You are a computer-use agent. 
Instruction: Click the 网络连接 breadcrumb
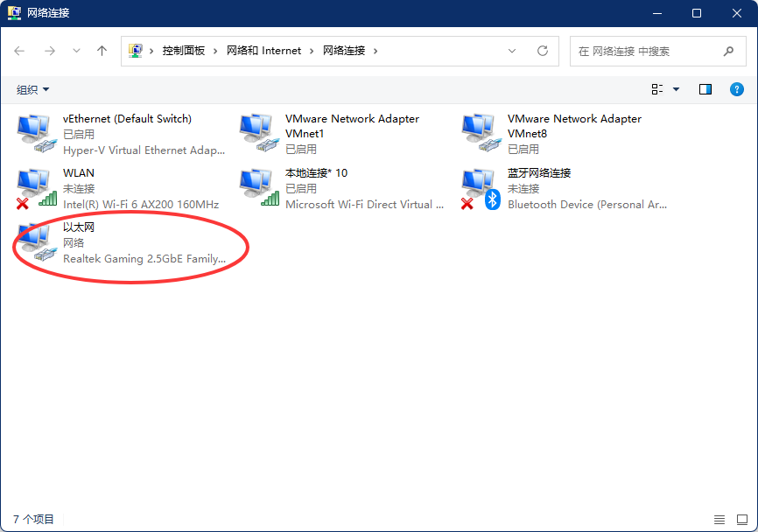(x=344, y=51)
